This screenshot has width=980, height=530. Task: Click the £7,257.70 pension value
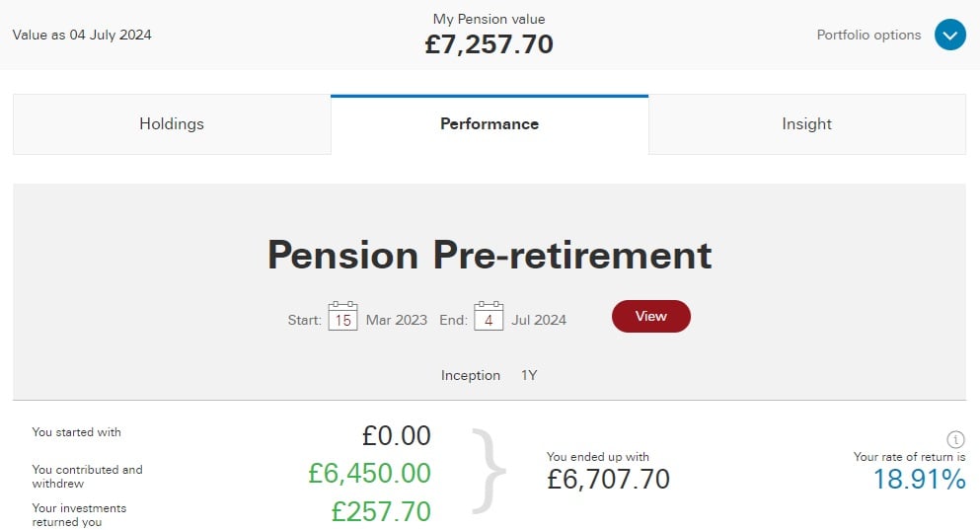coord(490,44)
